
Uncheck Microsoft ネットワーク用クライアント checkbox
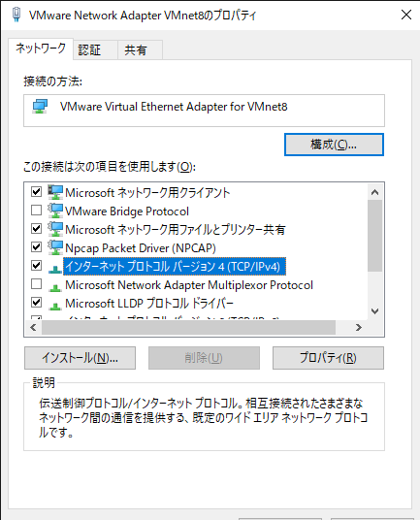(36, 192)
